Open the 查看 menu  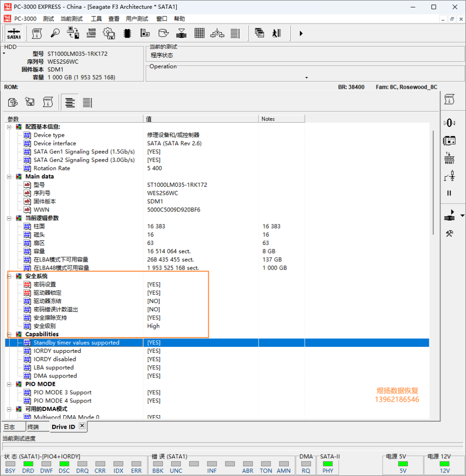tap(114, 19)
